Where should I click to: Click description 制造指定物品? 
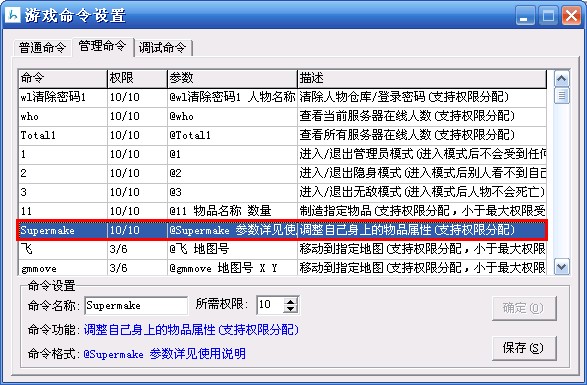point(422,211)
